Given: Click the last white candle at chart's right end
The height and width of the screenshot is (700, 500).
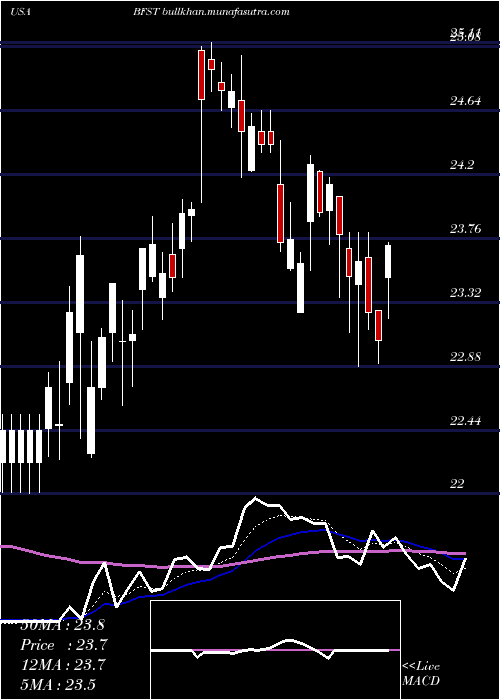Looking at the screenshot, I should 388,261.
